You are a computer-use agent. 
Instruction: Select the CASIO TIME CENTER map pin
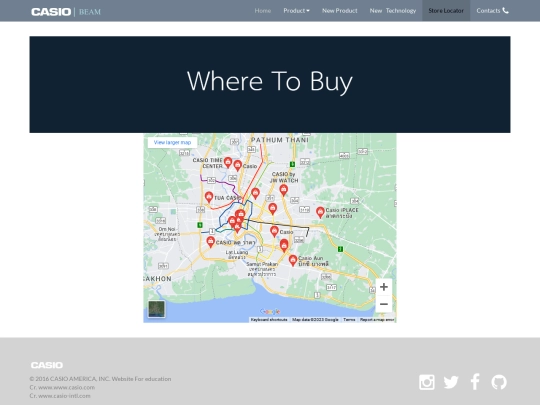[228, 163]
